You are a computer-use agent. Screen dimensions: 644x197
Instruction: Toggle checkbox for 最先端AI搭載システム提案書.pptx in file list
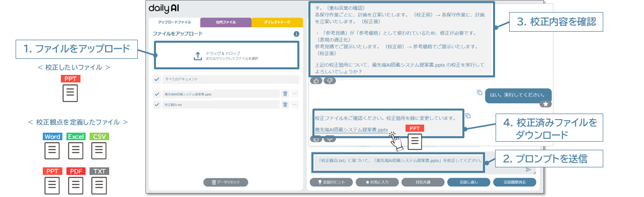pyautogui.click(x=156, y=93)
